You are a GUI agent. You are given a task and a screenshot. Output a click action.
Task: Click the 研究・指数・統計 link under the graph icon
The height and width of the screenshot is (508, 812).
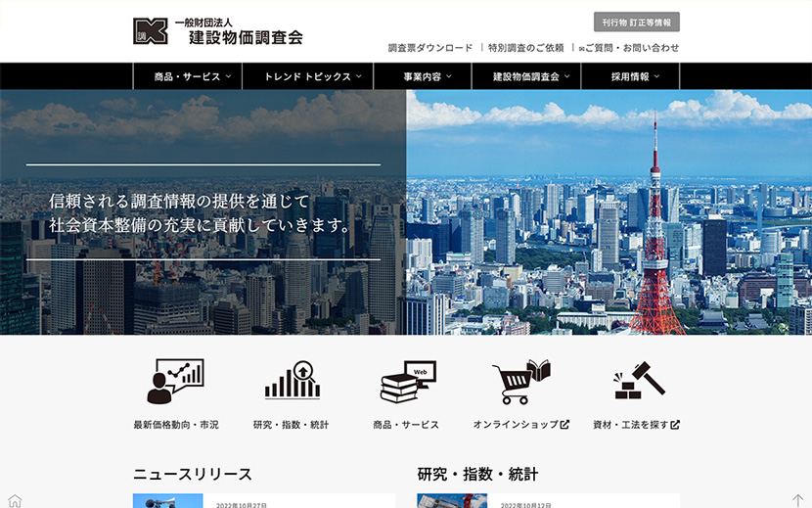(x=291, y=425)
